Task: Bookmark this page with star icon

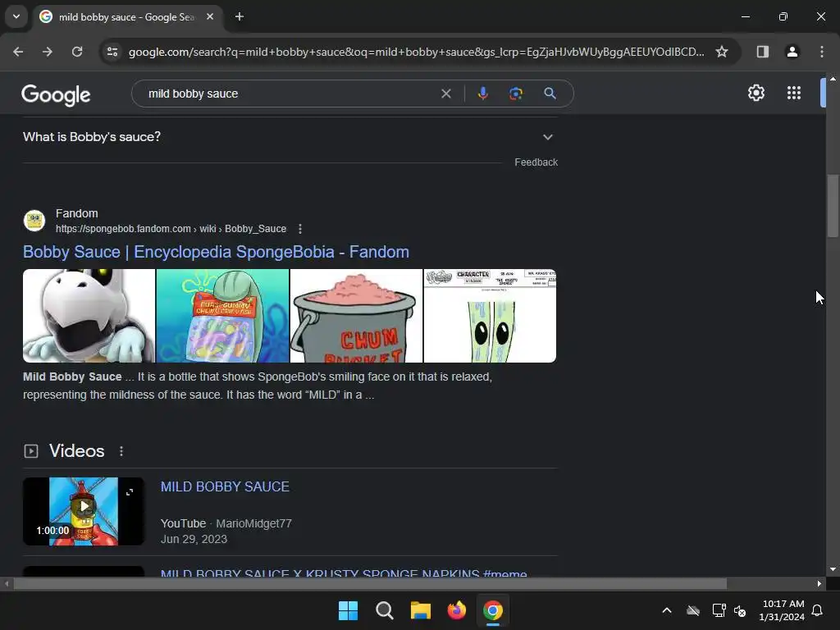Action: (722, 52)
